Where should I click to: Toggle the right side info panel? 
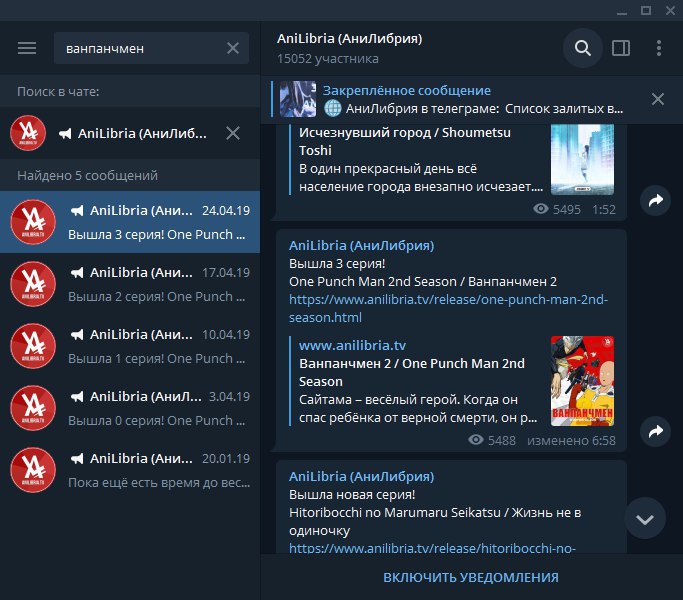621,48
